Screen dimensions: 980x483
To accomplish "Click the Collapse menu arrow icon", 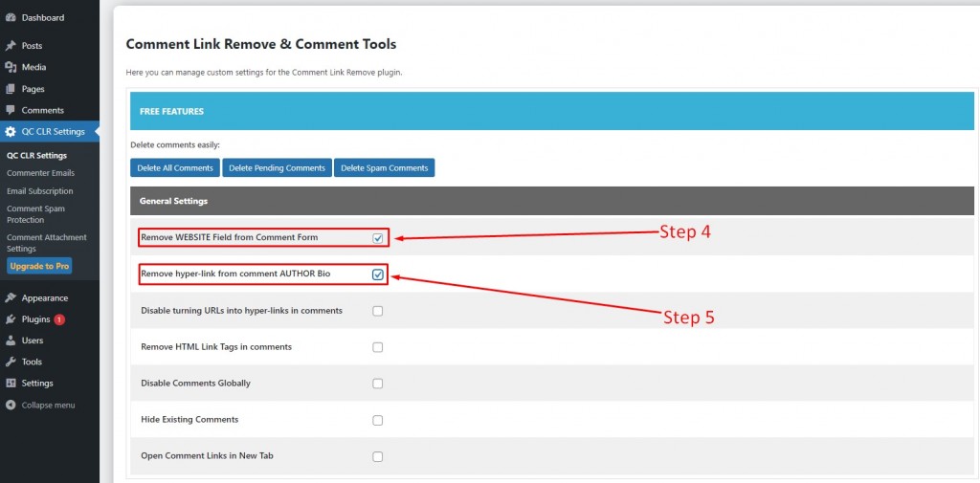I will tap(11, 405).
